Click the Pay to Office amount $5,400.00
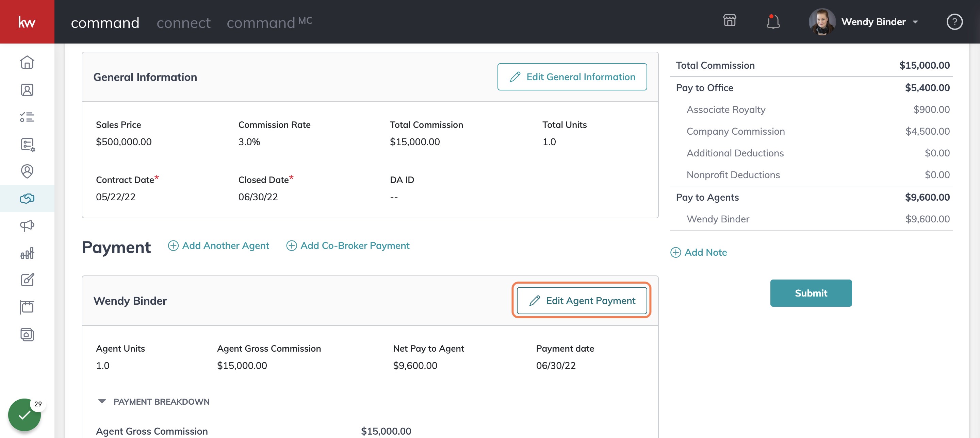Screen dimensions: 980x438 (x=927, y=88)
